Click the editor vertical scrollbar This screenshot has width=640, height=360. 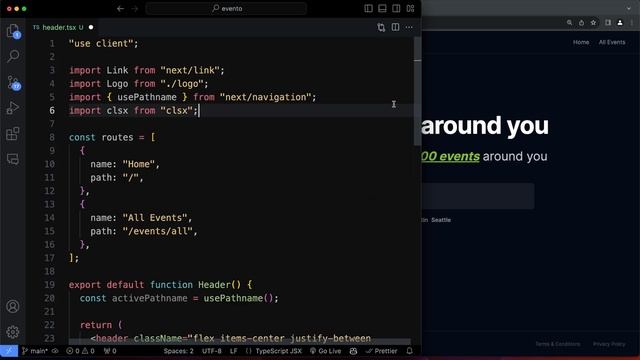pos(417,91)
